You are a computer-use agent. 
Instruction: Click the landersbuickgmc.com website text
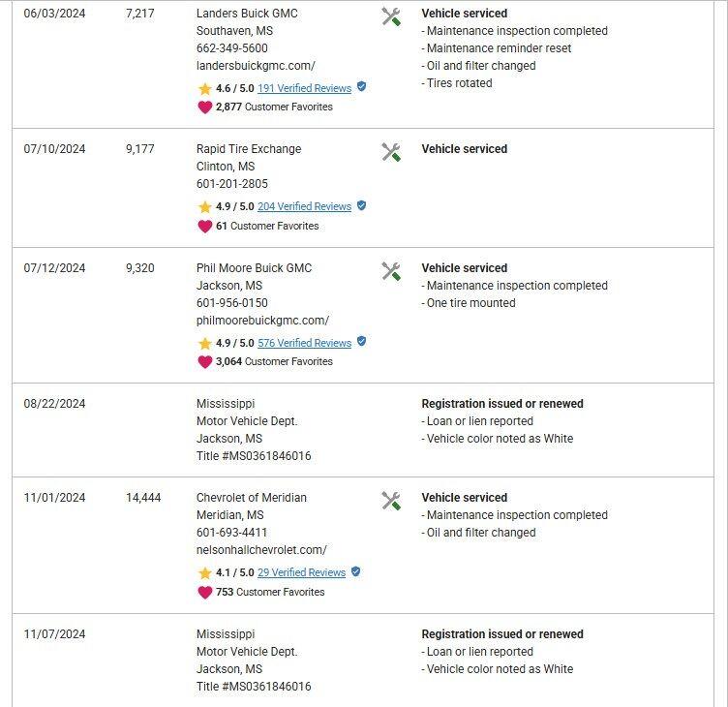pyautogui.click(x=256, y=66)
